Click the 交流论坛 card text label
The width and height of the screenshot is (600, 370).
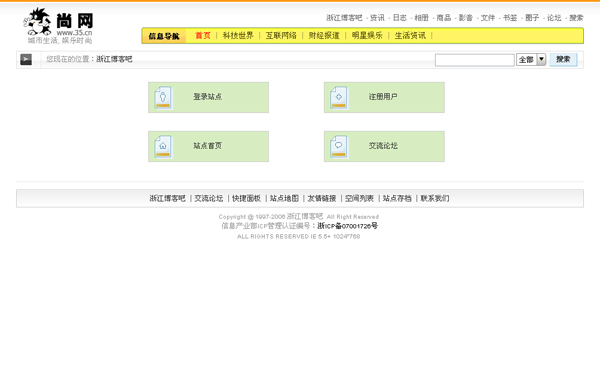pos(383,146)
